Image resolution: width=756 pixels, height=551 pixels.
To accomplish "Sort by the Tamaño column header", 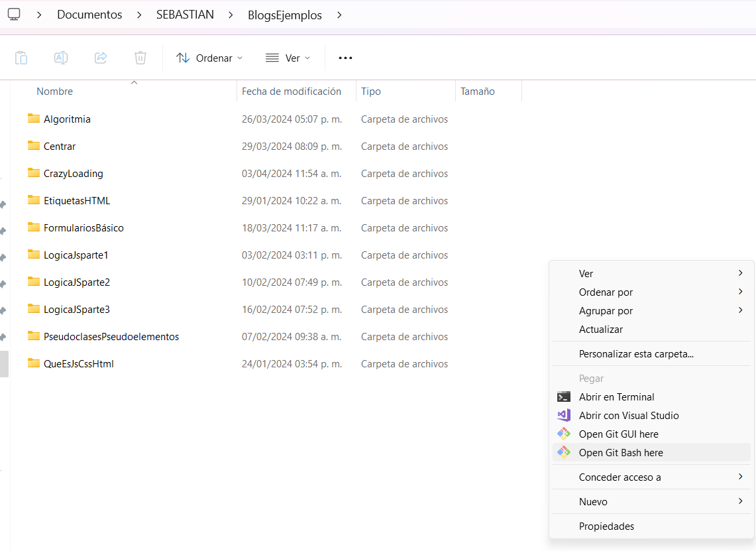I will click(x=477, y=92).
